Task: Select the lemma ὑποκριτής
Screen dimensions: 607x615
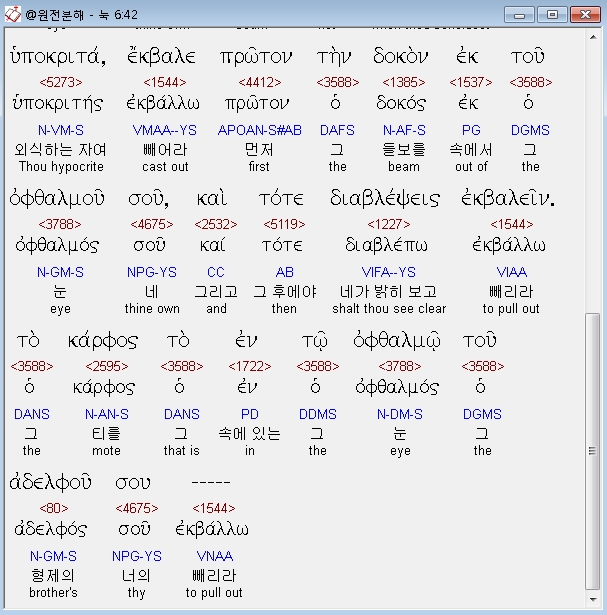Action: point(58,104)
